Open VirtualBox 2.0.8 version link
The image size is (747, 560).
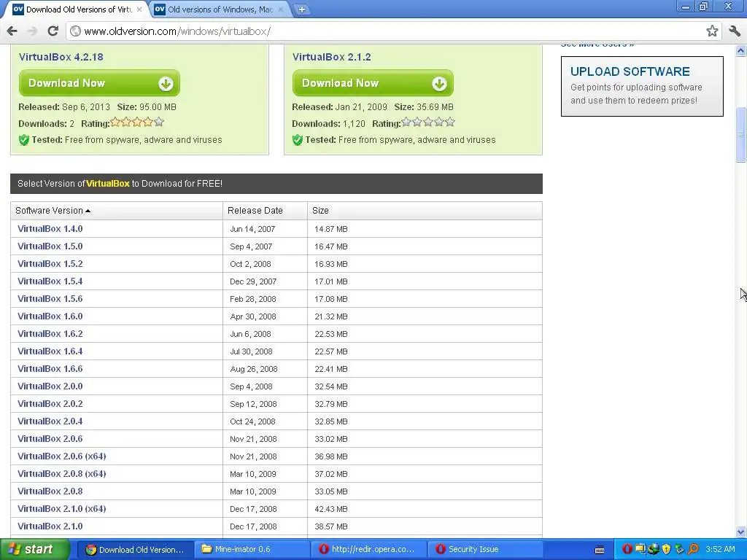tap(50, 491)
